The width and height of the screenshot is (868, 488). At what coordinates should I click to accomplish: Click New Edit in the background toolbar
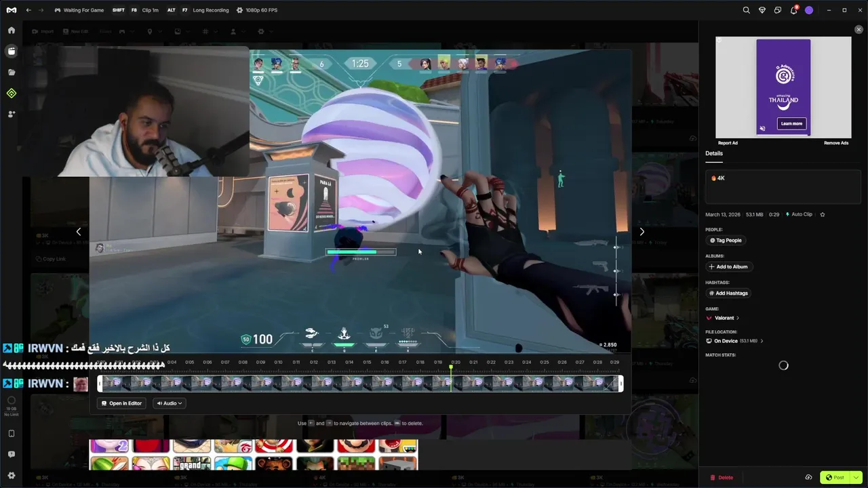(x=75, y=31)
